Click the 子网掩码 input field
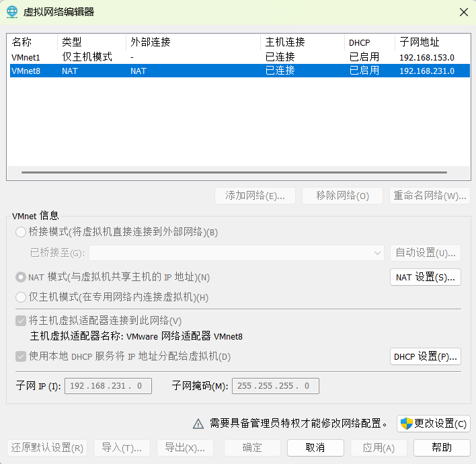The height and width of the screenshot is (464, 476). [276, 386]
